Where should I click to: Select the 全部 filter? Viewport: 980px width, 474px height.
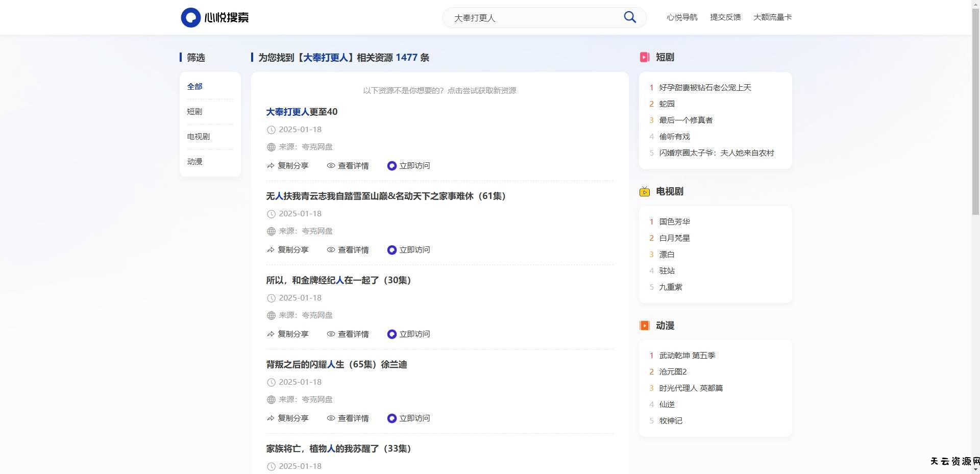click(194, 87)
